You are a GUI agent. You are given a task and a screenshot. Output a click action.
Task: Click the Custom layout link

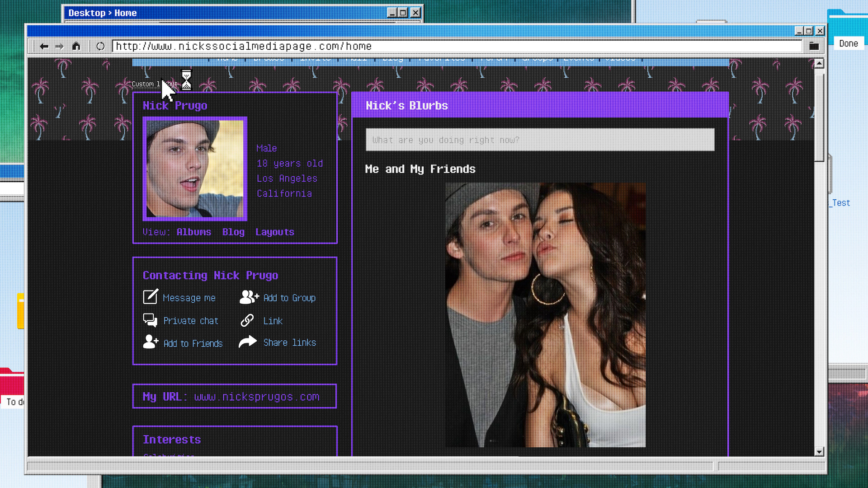point(154,84)
